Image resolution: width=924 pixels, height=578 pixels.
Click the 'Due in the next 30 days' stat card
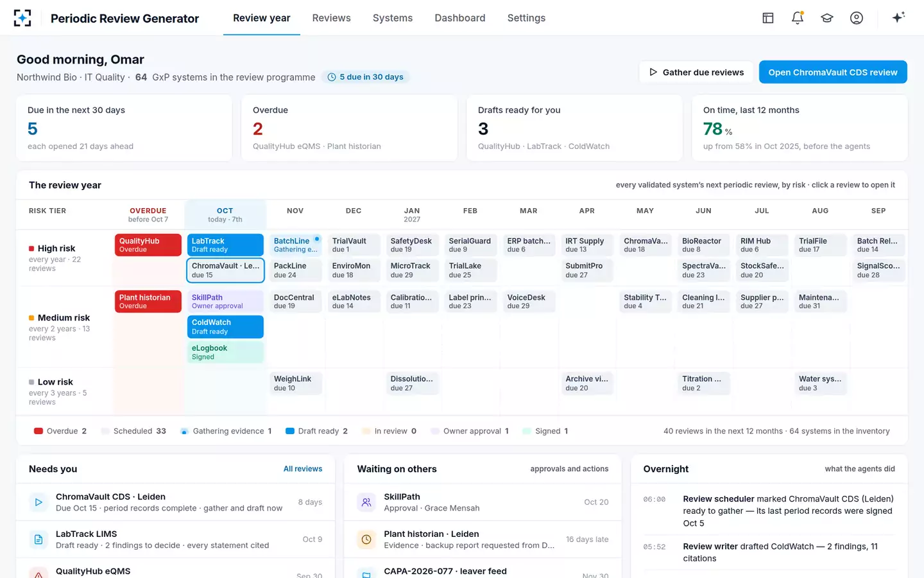[x=124, y=128]
